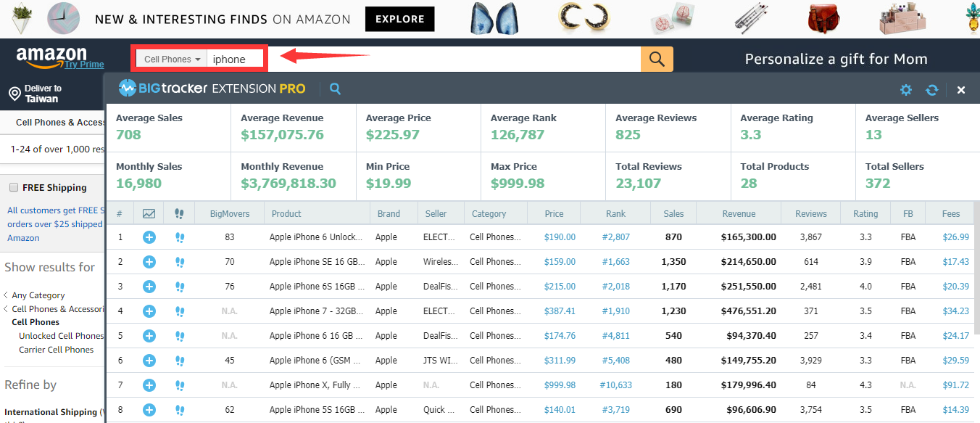This screenshot has width=980, height=423.
Task: Click the Amazon logo
Action: (x=51, y=57)
